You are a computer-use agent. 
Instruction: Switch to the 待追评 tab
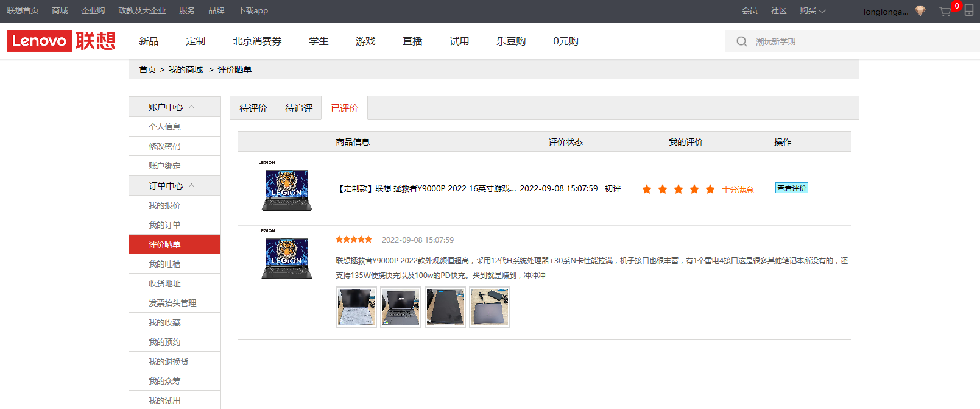[299, 108]
